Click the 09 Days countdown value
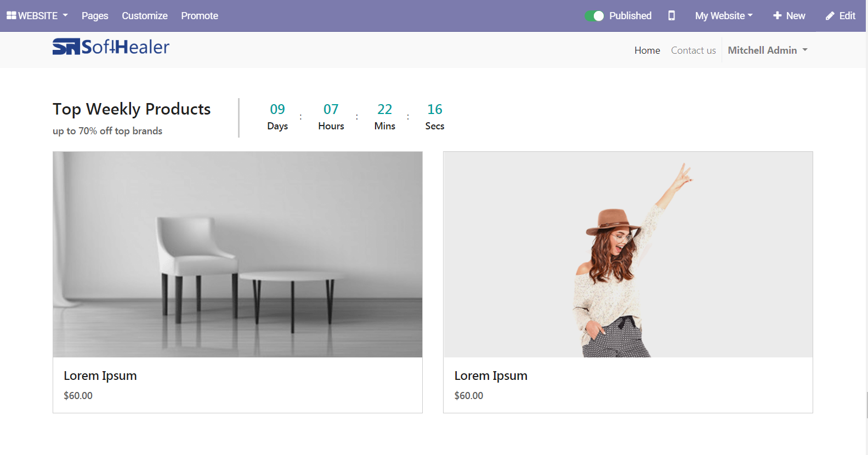Screen dimensions: 868x455 tap(277, 109)
